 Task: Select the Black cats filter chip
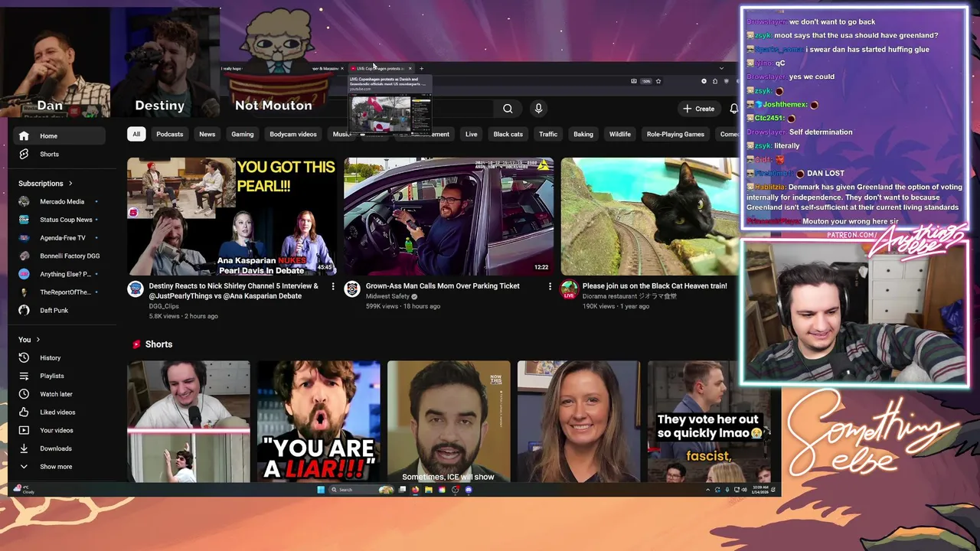(x=508, y=134)
